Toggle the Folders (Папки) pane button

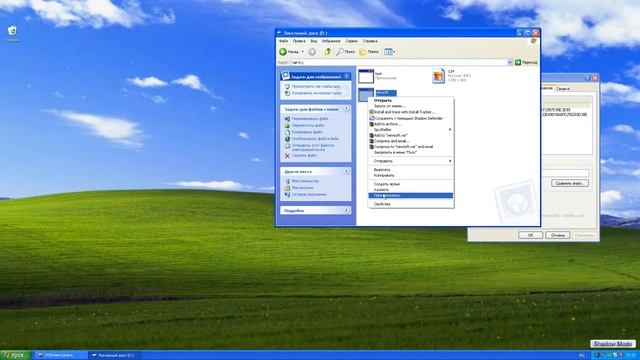point(369,52)
